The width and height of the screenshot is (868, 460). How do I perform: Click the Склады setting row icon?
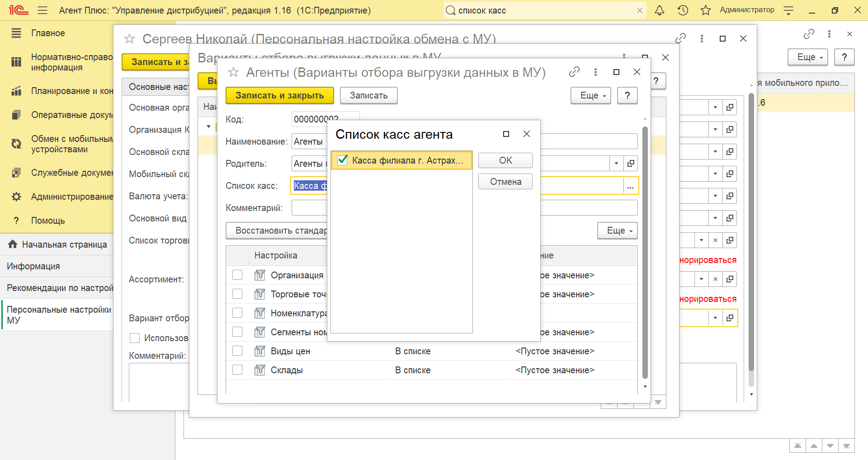pos(259,370)
